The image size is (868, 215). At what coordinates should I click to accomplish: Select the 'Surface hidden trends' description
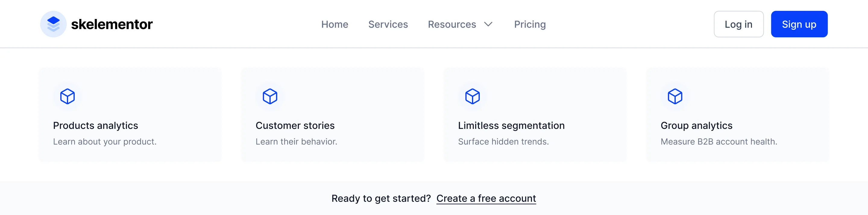click(x=503, y=142)
